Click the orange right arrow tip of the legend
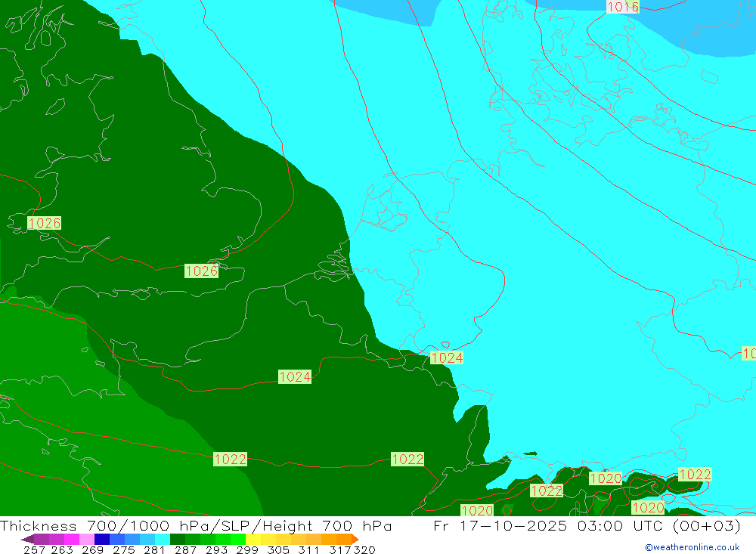756x554 pixels. point(355,539)
